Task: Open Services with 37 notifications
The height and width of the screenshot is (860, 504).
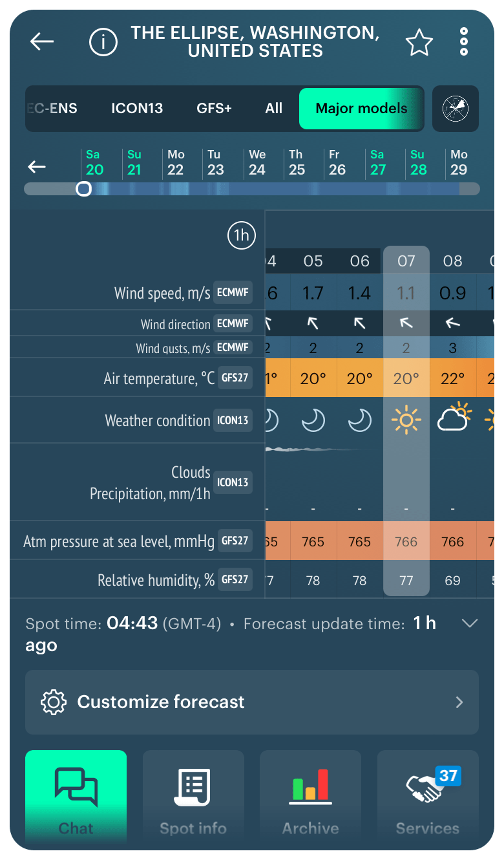Action: pyautogui.click(x=427, y=795)
